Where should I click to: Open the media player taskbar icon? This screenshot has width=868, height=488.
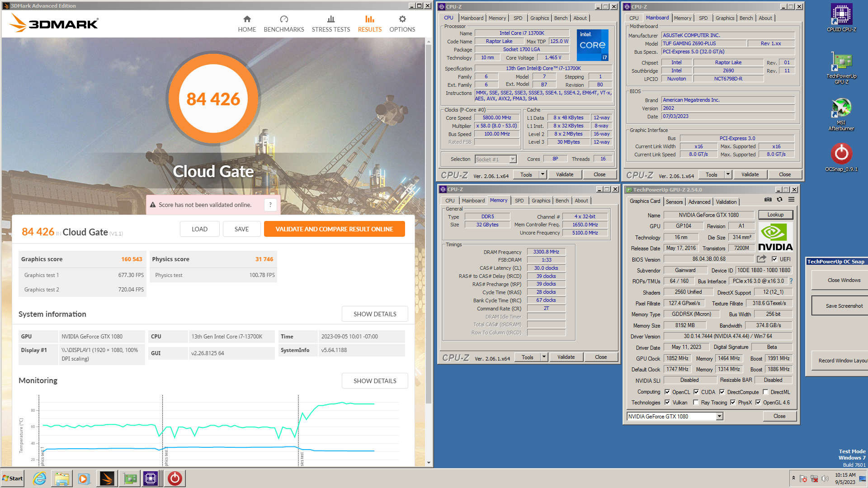click(x=84, y=479)
